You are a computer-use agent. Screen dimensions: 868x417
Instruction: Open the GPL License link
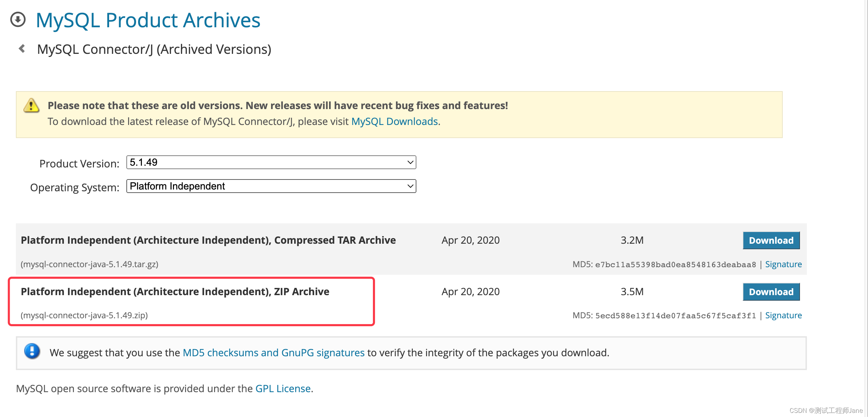[283, 388]
